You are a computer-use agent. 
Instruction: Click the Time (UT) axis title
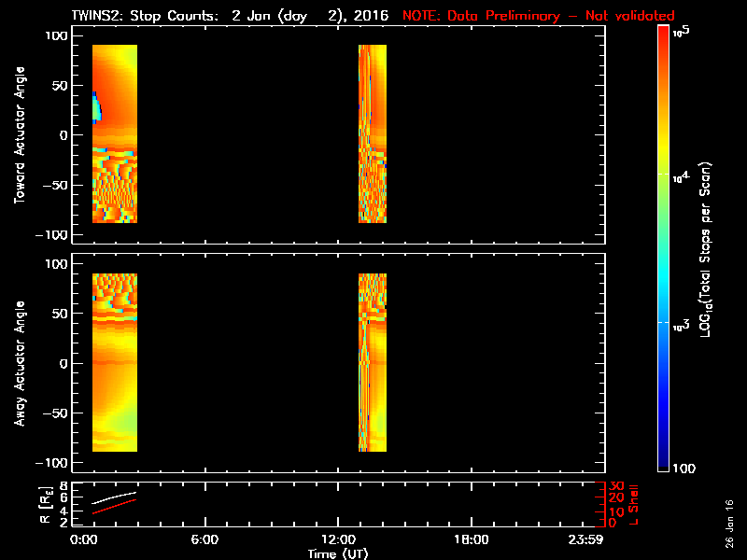pyautogui.click(x=338, y=553)
